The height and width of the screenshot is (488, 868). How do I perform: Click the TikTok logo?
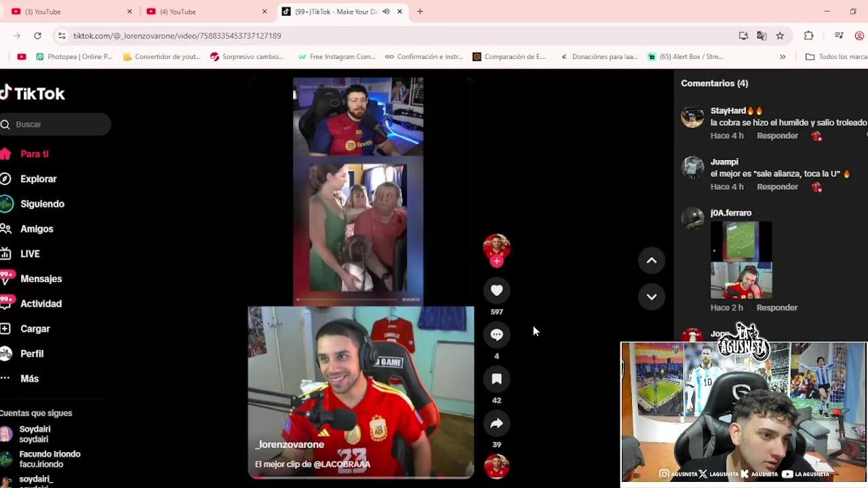[33, 94]
